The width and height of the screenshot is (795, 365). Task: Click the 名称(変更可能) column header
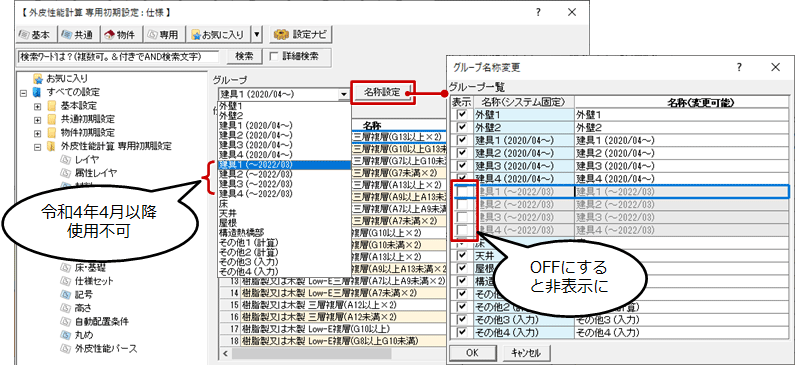(682, 102)
